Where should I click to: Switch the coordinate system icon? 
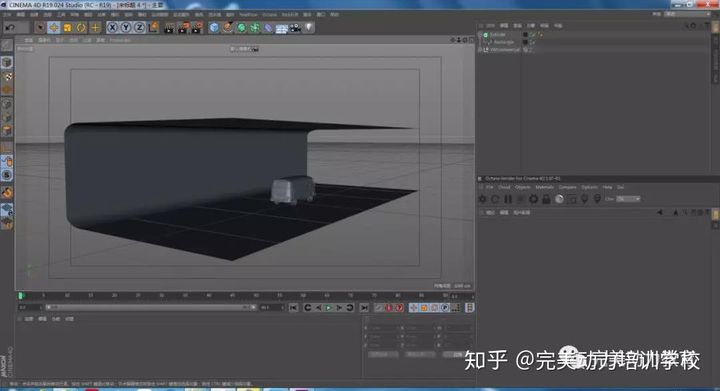pyautogui.click(x=153, y=28)
